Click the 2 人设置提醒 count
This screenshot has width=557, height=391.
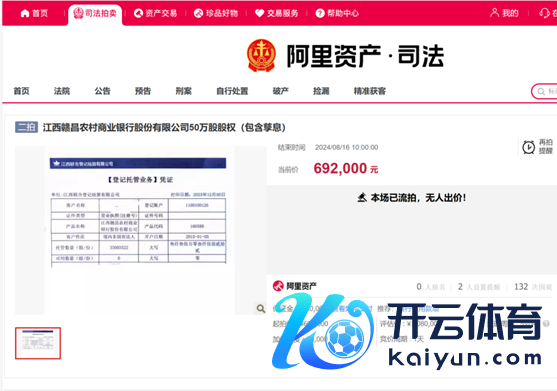coord(479,287)
